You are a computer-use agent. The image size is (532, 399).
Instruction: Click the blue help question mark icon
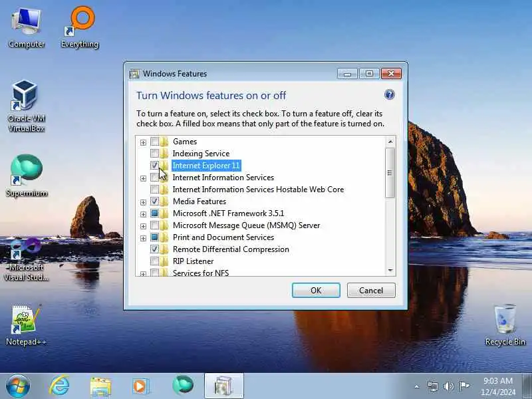pos(390,94)
